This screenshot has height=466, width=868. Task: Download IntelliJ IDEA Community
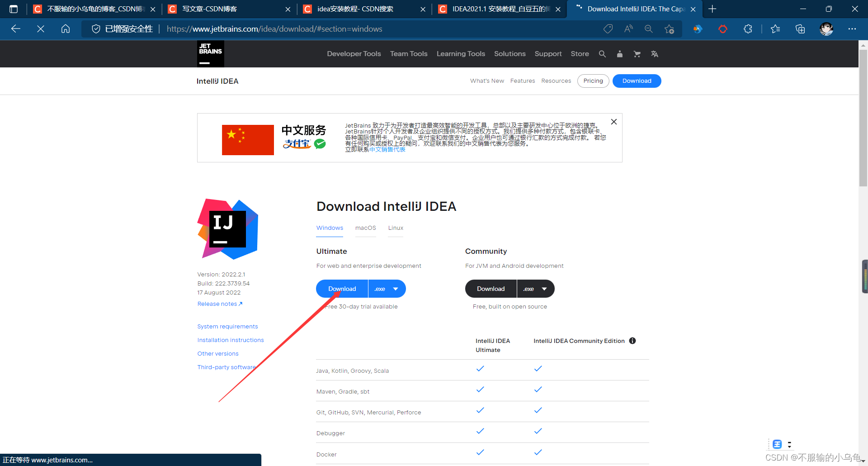(x=491, y=289)
